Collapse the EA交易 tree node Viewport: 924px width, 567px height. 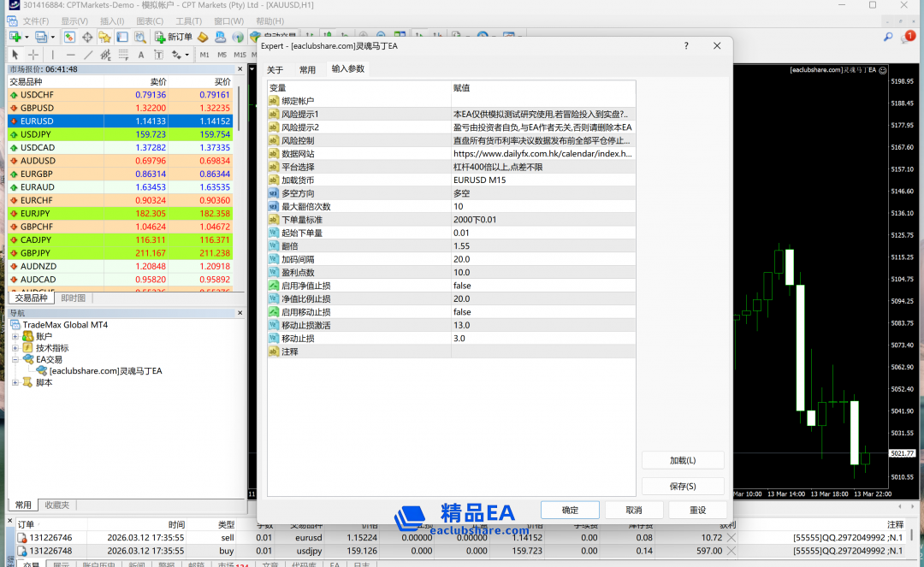point(15,360)
